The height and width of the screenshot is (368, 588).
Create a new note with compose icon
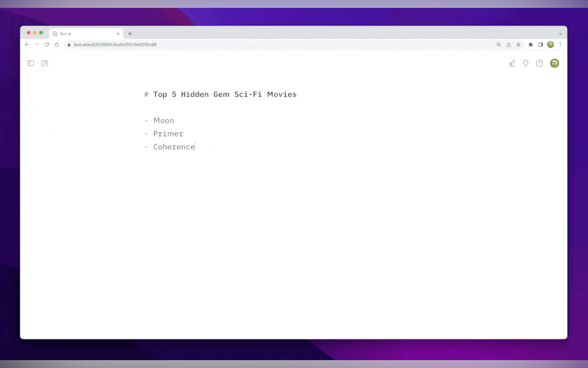pos(44,63)
